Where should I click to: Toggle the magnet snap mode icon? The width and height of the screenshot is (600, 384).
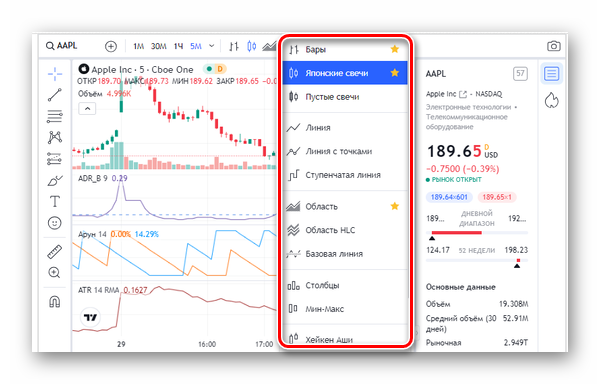54,302
